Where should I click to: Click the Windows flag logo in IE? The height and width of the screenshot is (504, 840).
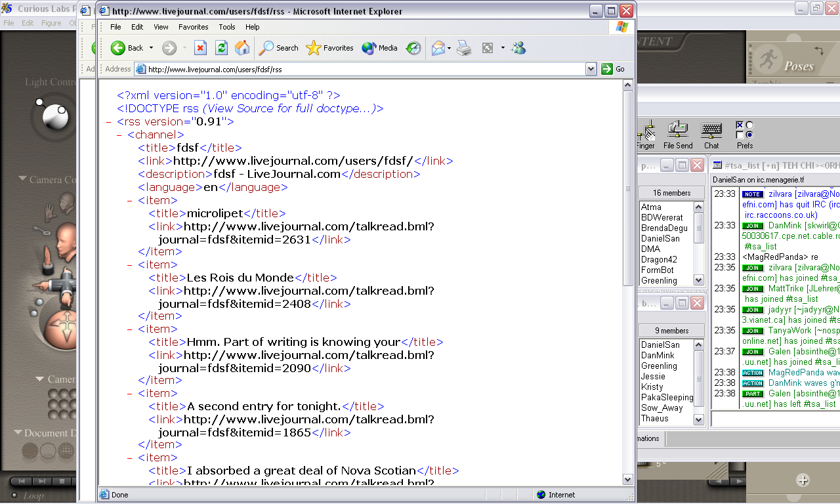pyautogui.click(x=621, y=27)
